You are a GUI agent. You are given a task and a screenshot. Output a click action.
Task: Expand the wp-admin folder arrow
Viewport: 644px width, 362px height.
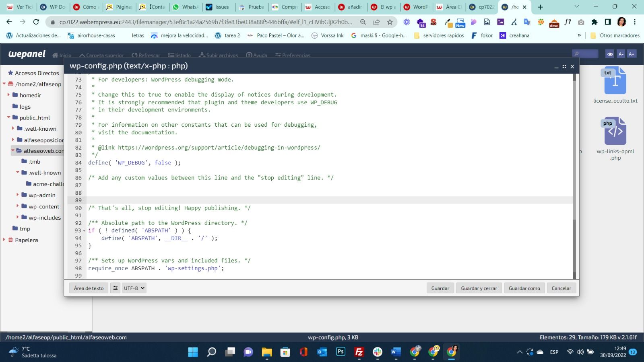(17, 195)
